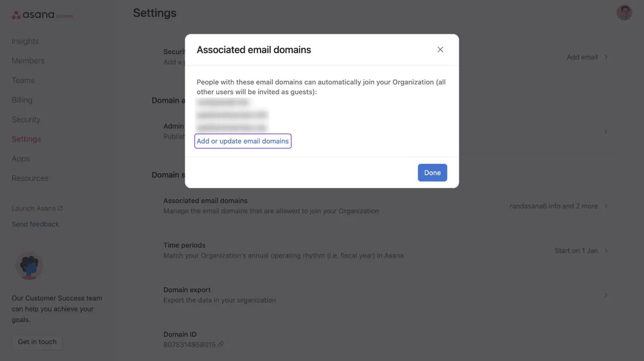Select Teams from the sidebar
644x361 pixels.
23,79
